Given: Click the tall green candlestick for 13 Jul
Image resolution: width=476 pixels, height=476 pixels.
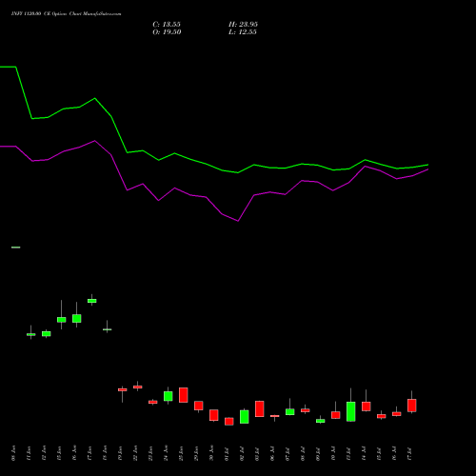Looking at the screenshot, I should [351, 411].
